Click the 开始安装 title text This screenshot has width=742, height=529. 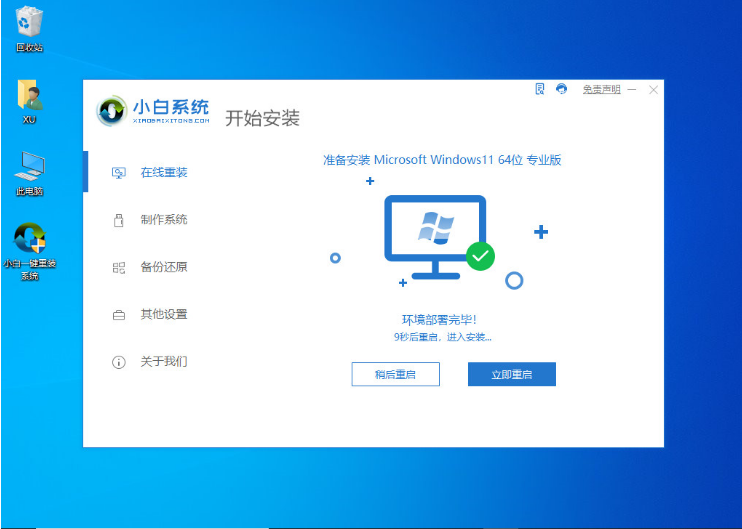point(262,118)
